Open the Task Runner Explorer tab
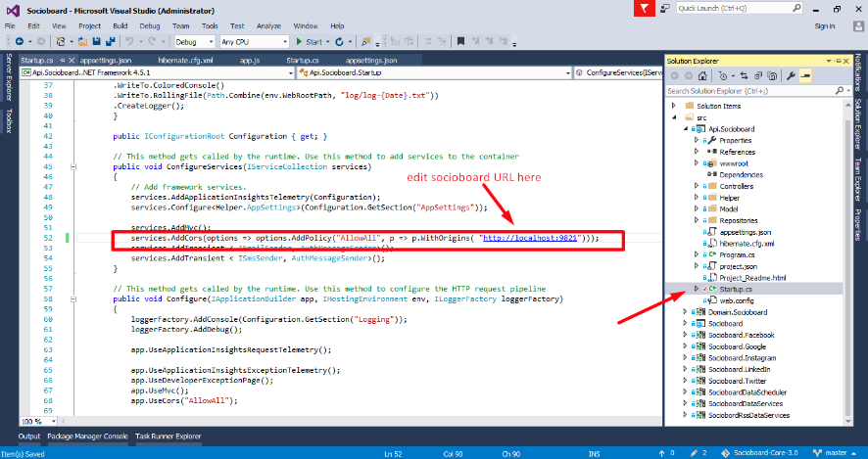Viewport: 868px width, 459px height. [x=169, y=436]
